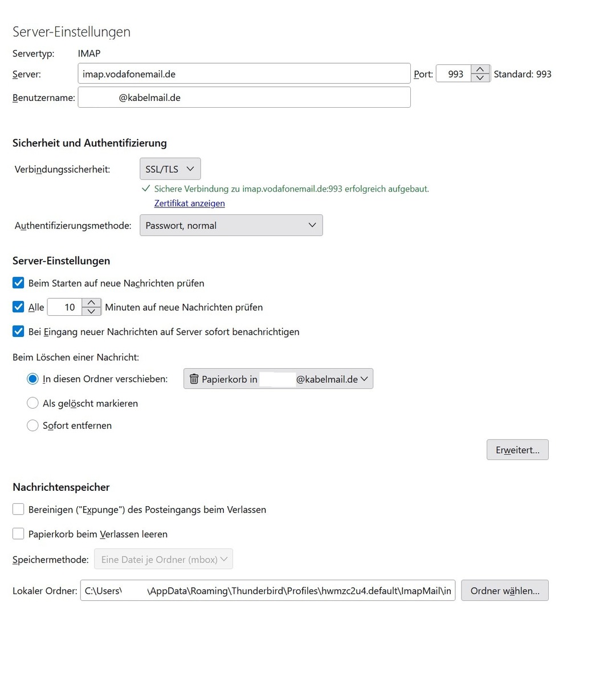This screenshot has height=684, width=616.
Task: Increase the port number with up arrow
Action: click(x=480, y=69)
